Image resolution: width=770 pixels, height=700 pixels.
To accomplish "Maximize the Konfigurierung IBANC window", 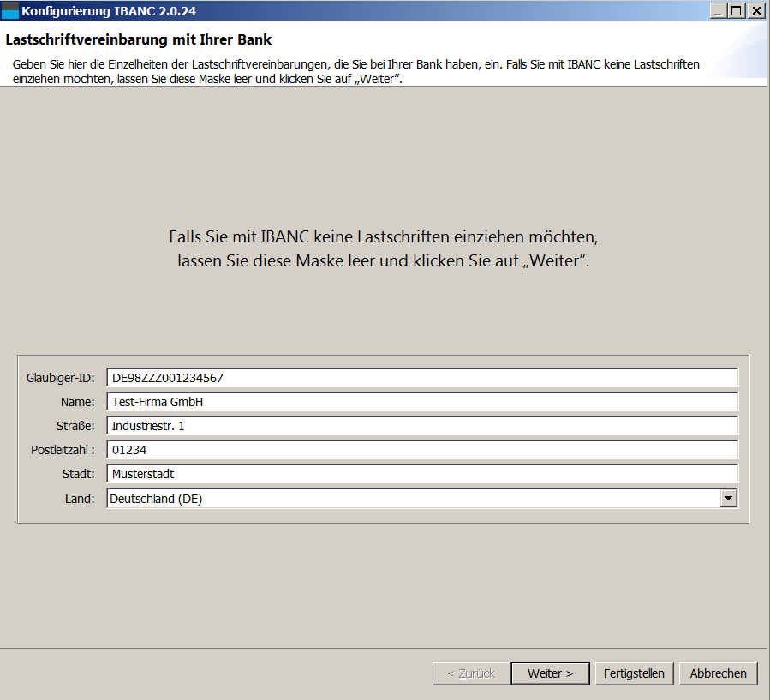I will click(x=737, y=11).
